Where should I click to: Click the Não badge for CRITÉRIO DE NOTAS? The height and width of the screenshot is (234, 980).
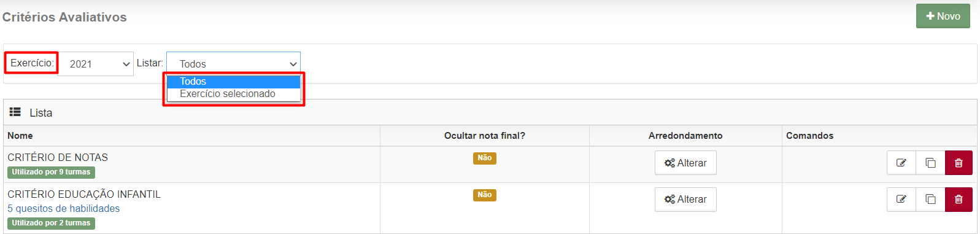tap(485, 158)
